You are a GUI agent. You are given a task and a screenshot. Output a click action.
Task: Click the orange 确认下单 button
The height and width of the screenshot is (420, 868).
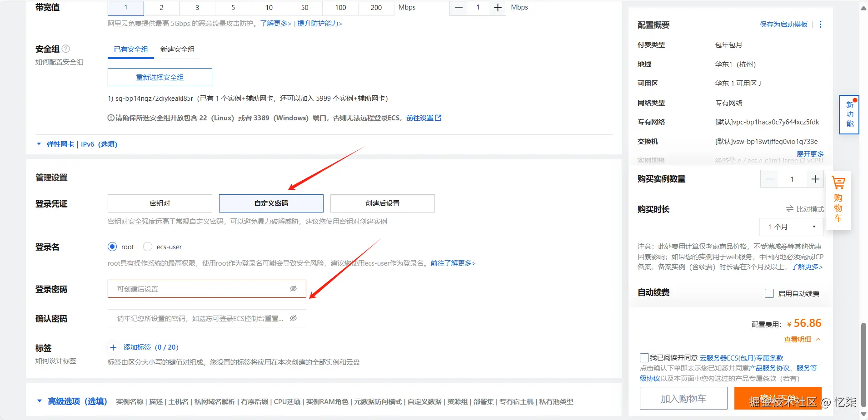778,398
